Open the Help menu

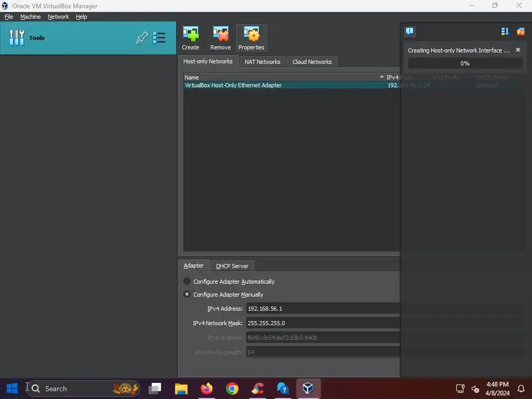[81, 17]
